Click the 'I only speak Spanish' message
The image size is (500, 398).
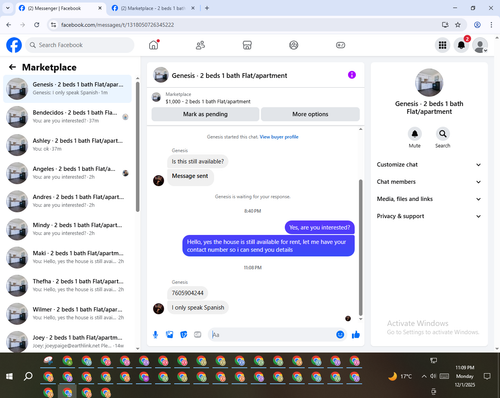pos(198,307)
